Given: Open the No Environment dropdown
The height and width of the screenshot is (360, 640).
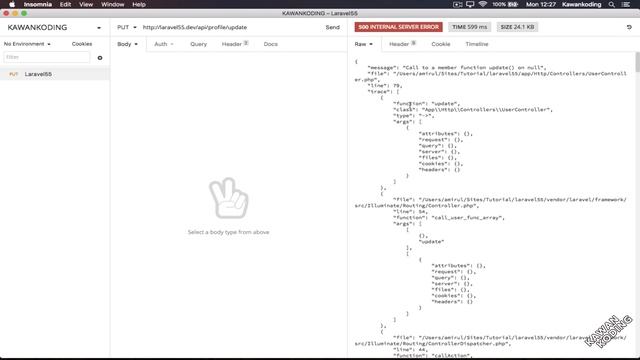Looking at the screenshot, I should point(27,44).
